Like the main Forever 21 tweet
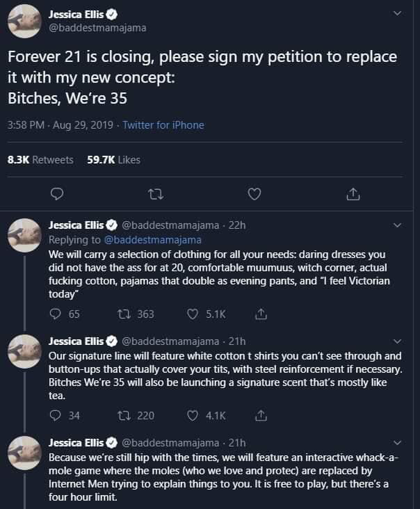Image resolution: width=420 pixels, height=509 pixels. click(x=255, y=194)
